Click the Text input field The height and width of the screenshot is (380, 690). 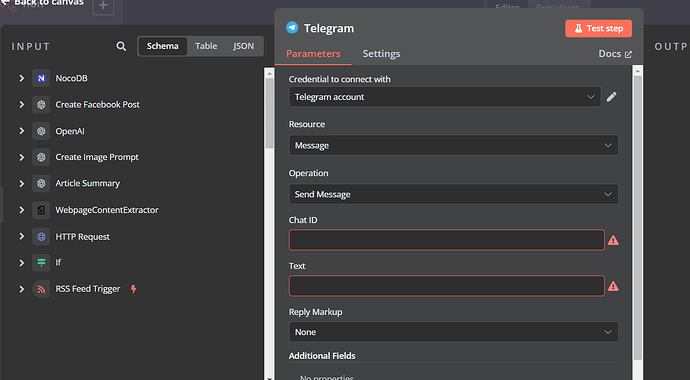pos(447,286)
